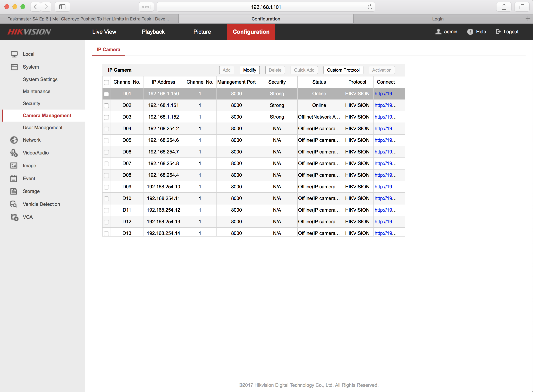Open Storage settings in sidebar

[x=32, y=191]
